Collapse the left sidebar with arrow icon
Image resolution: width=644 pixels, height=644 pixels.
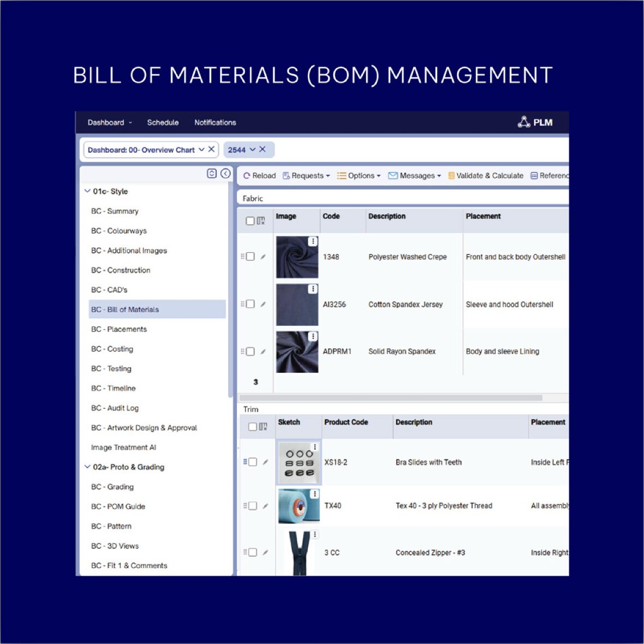point(225,174)
